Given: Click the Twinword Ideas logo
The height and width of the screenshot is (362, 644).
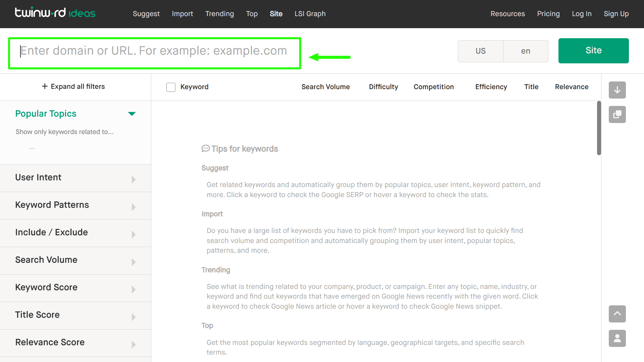Looking at the screenshot, I should pyautogui.click(x=55, y=13).
